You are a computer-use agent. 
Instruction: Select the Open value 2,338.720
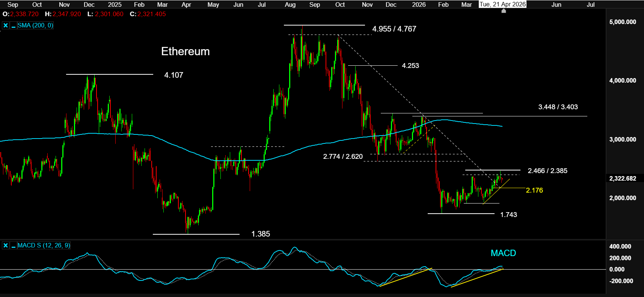[24, 14]
